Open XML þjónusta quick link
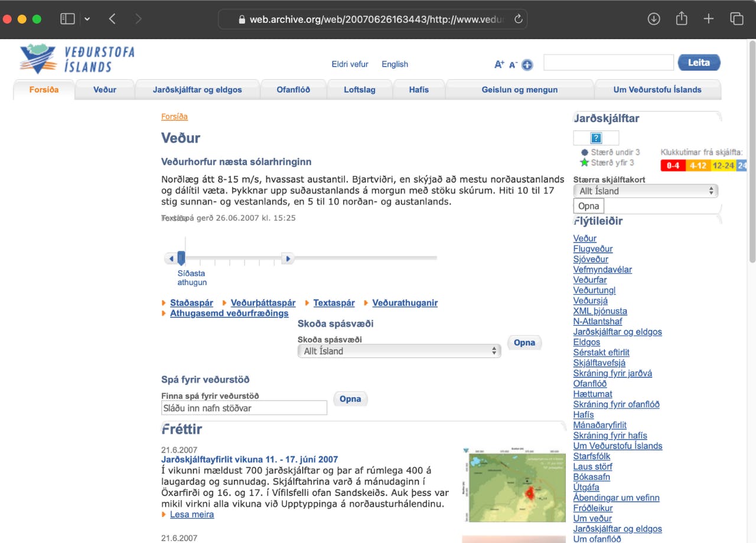This screenshot has height=543, width=756. click(600, 311)
